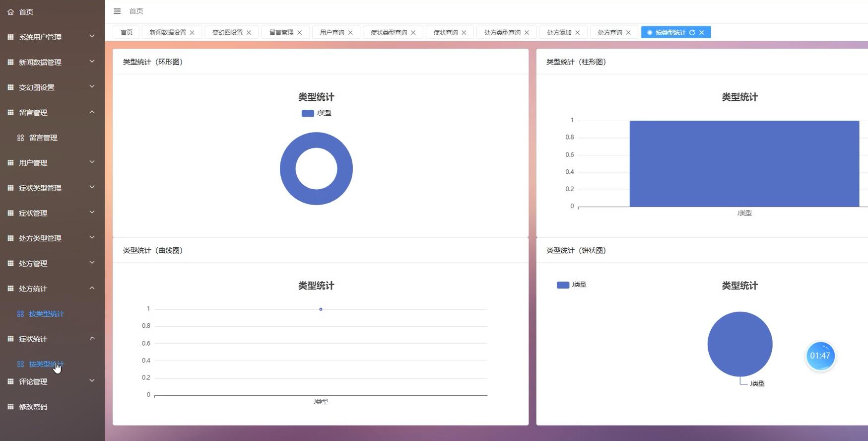Image resolution: width=868 pixels, height=441 pixels.
Task: Click the icon beside 留言管理 submenu item
Action: click(x=20, y=138)
